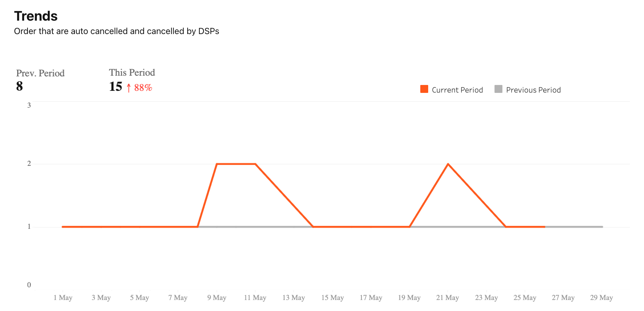Click the 25 May axis tick label

525,298
